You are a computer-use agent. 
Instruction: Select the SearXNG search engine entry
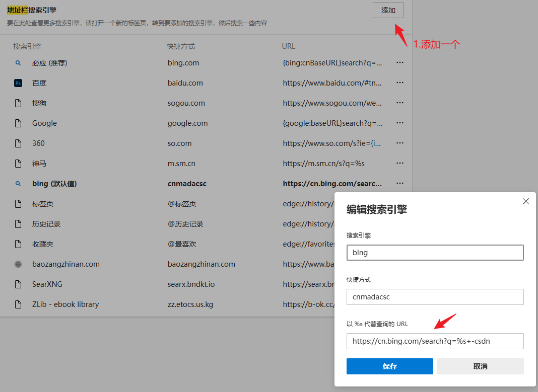[47, 284]
